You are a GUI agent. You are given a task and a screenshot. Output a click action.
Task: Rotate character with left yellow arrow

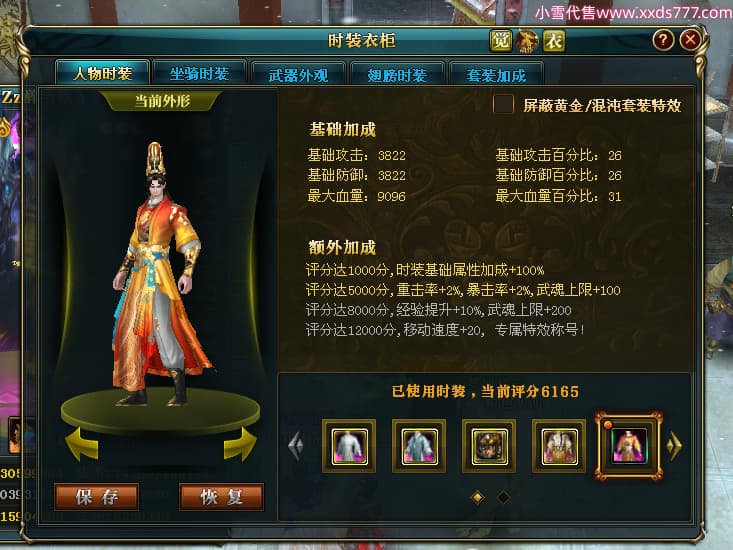click(82, 444)
